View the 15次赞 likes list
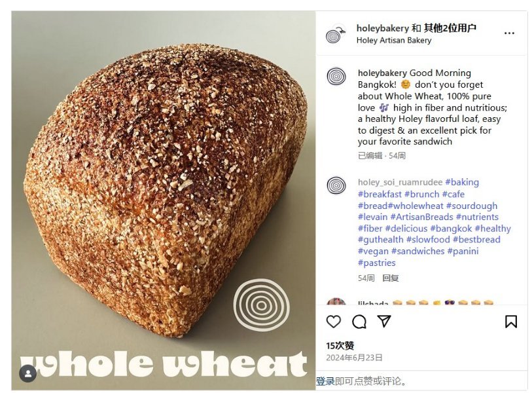 click(340, 346)
